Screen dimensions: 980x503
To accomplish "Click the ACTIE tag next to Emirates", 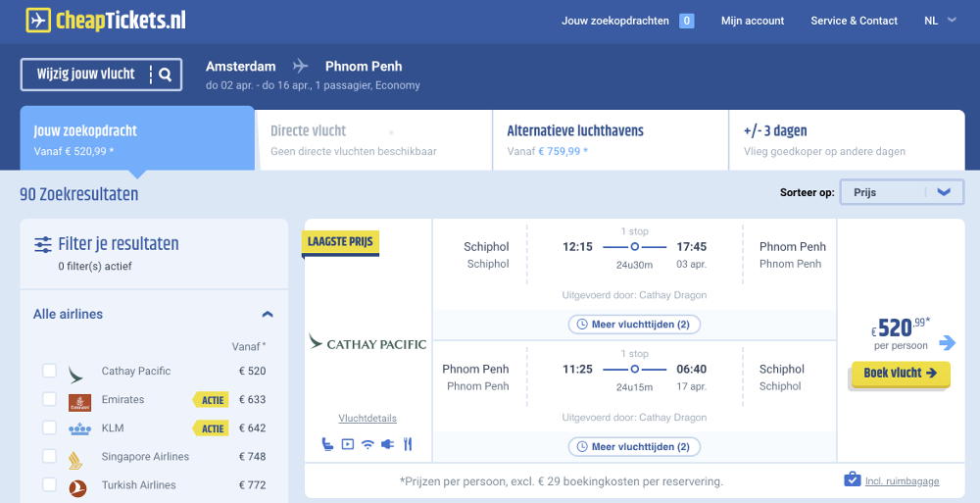I will coord(212,400).
